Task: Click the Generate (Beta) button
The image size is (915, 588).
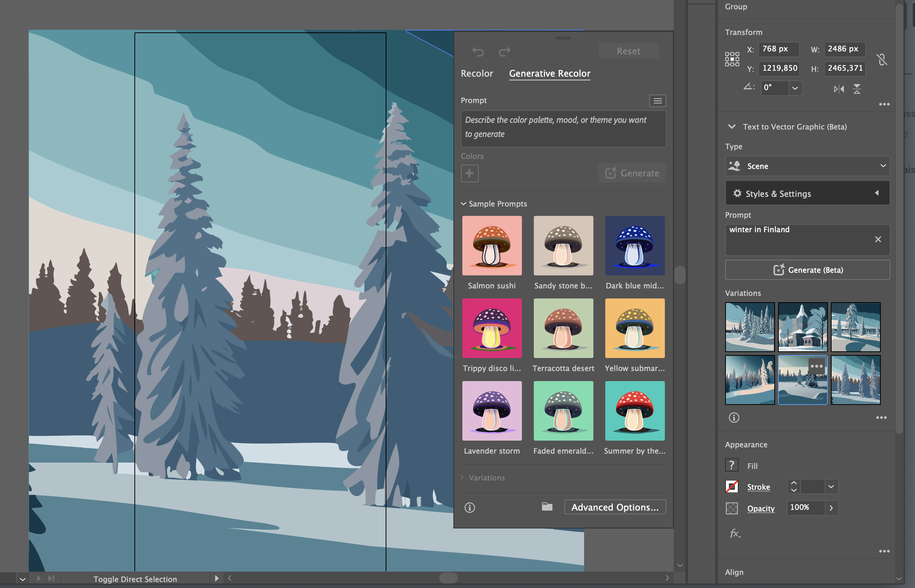Action: [x=807, y=270]
